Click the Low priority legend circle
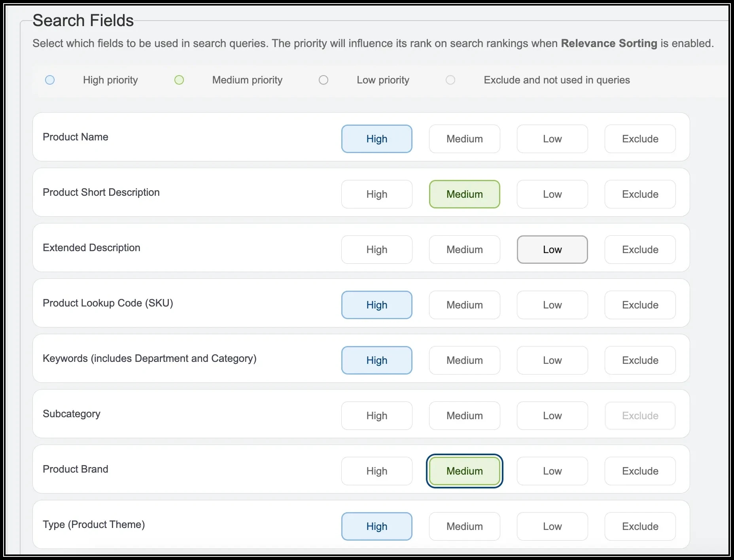Screen dimensions: 734x560 [323, 80]
